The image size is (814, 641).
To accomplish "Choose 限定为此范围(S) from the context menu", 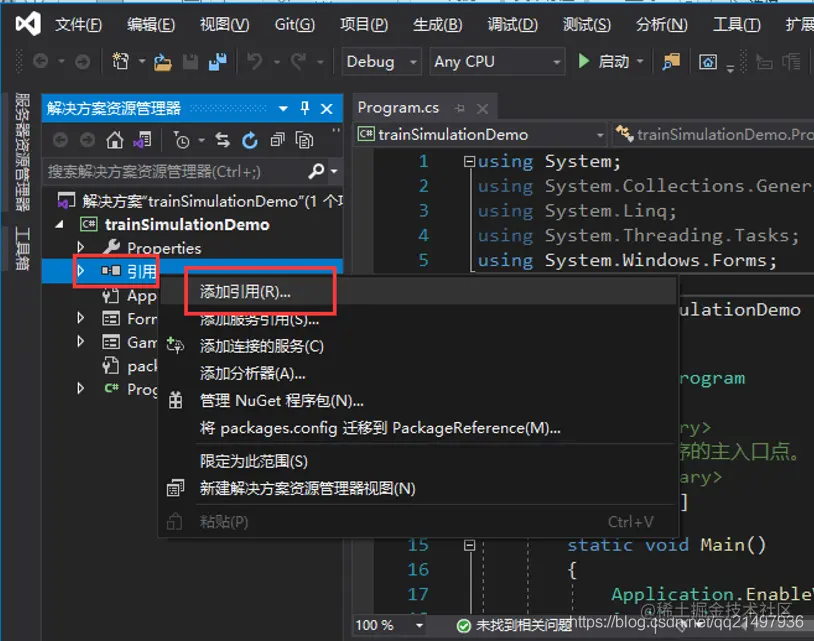I will click(418, 461).
